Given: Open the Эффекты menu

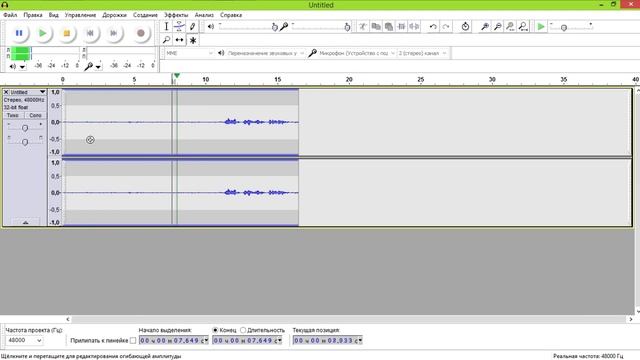Looking at the screenshot, I should (176, 15).
